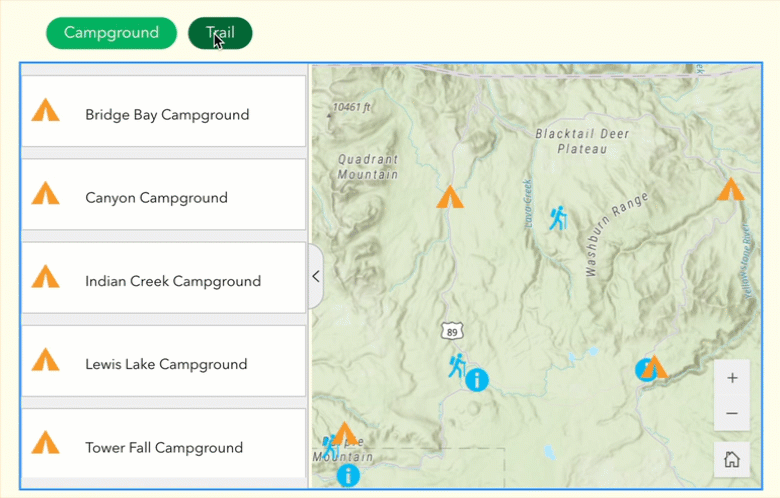Click the campground tent marker near Quadrant Mountain

click(x=450, y=196)
